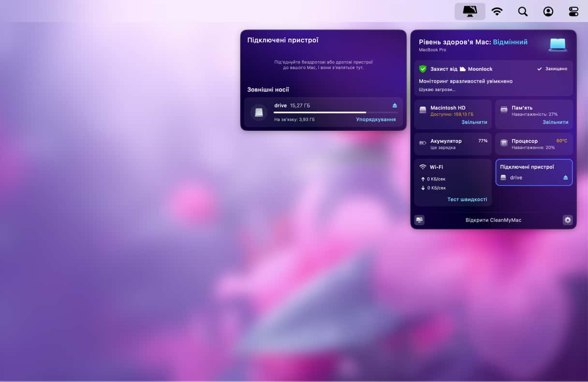Image resolution: width=588 pixels, height=382 pixels.
Task: Open the Захист від Moonlock tile
Action: point(493,78)
